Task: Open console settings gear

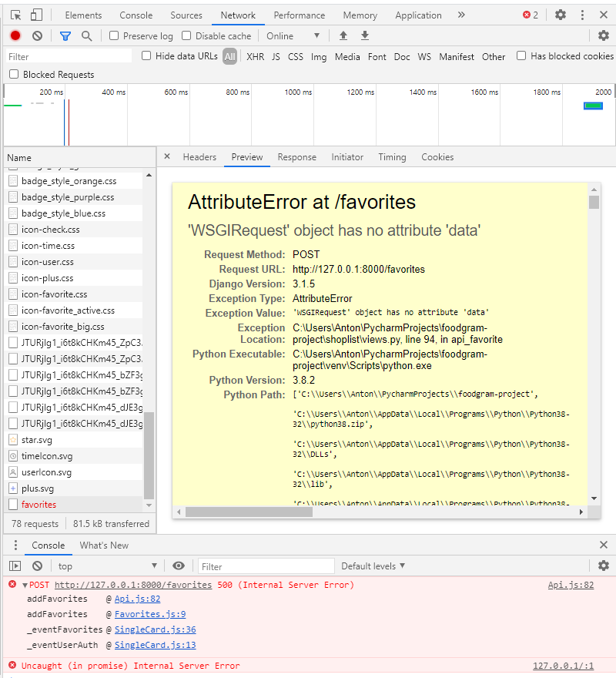Action: pyautogui.click(x=604, y=566)
